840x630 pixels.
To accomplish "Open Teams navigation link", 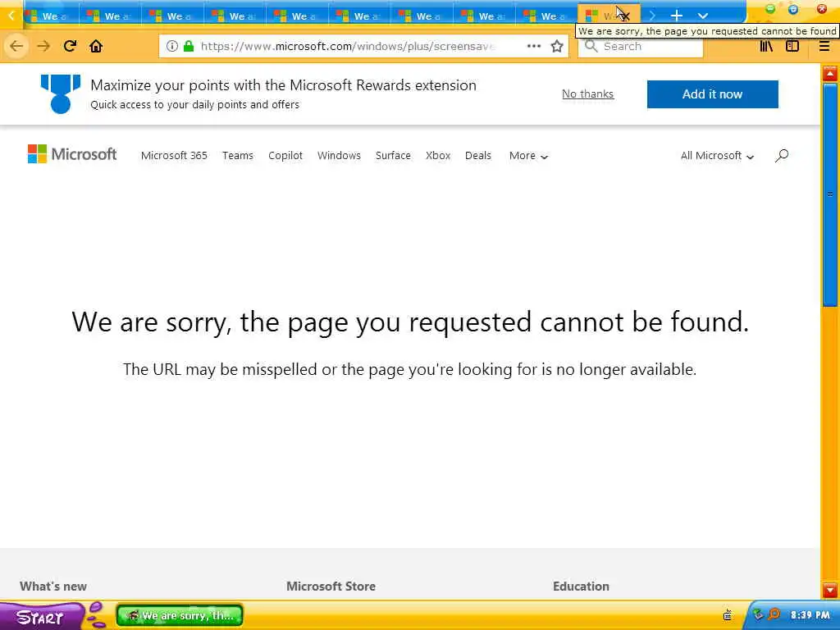I will pyautogui.click(x=238, y=155).
